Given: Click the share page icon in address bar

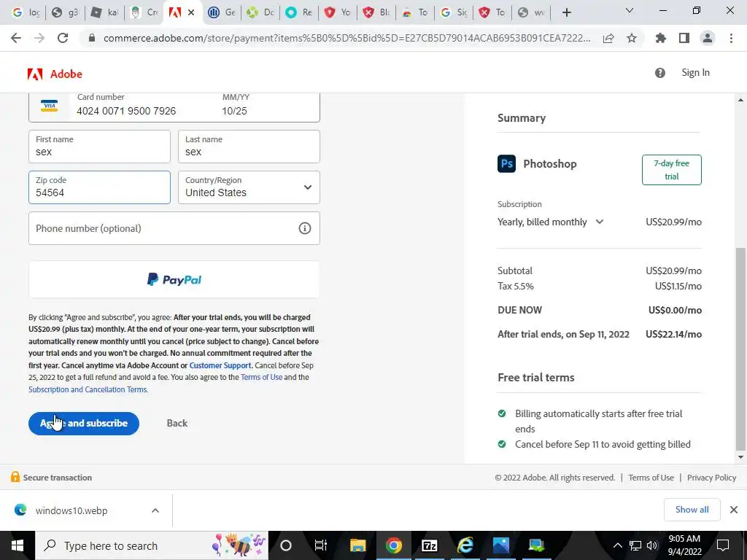Looking at the screenshot, I should [x=608, y=39].
